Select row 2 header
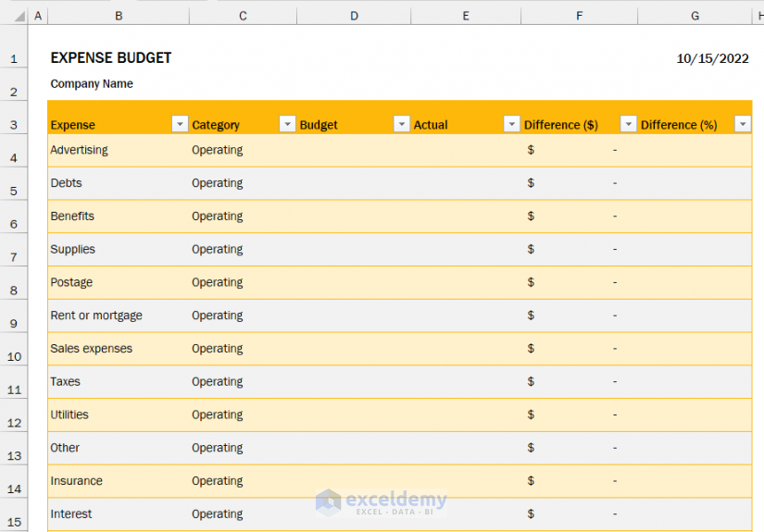The image size is (764, 532). (14, 84)
